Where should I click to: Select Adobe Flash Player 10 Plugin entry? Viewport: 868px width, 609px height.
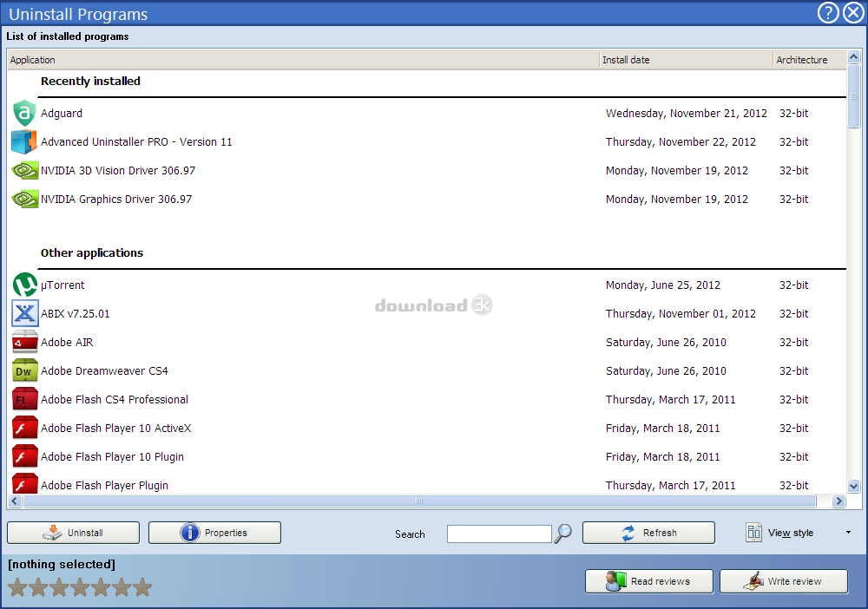tap(427, 457)
